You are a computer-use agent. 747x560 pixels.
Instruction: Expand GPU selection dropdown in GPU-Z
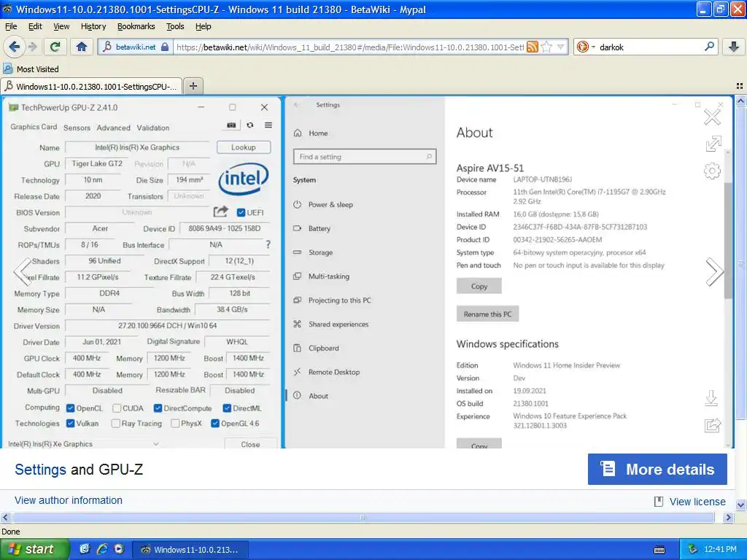[x=156, y=444]
